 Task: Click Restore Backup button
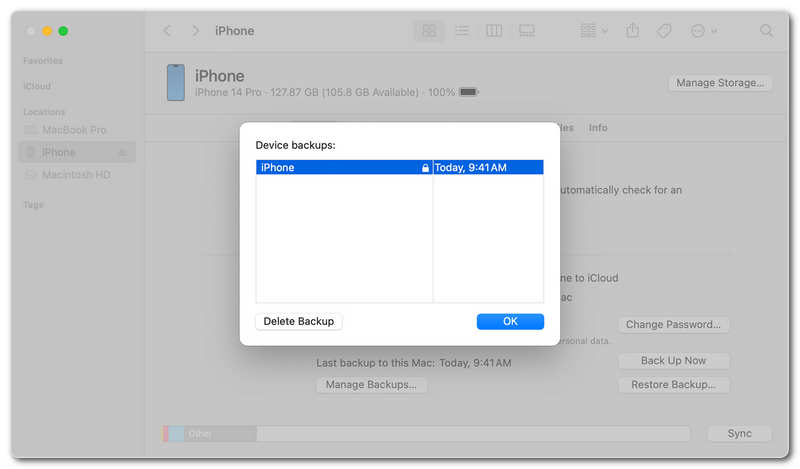673,385
